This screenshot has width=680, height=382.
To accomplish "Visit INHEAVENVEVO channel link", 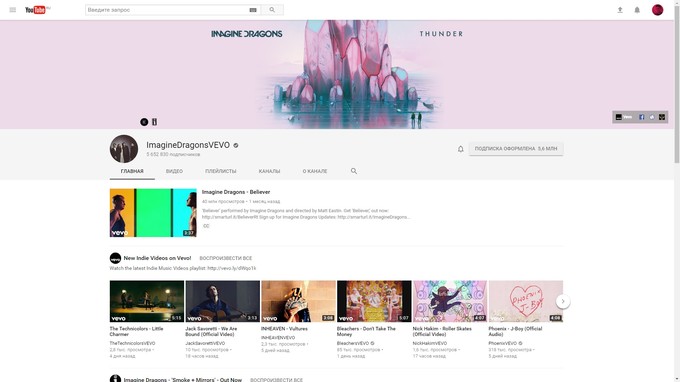I will [278, 337].
